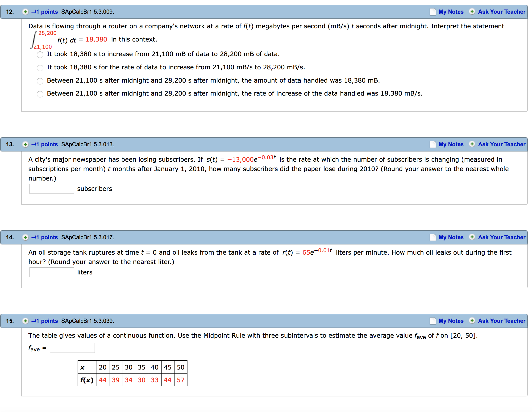The width and height of the screenshot is (532, 412).
Task: Click the green plus icon before question 14 points
Action: tap(25, 237)
